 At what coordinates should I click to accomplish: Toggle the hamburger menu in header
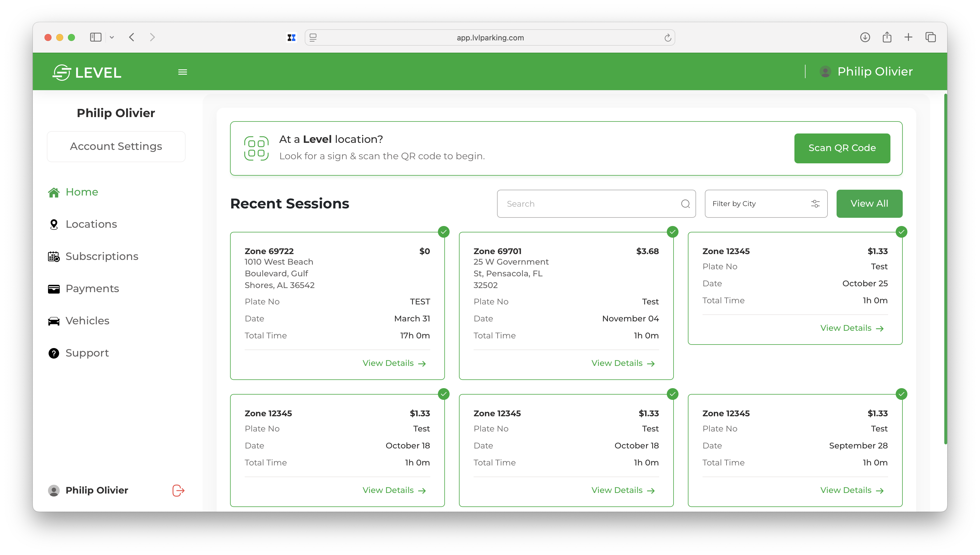183,72
